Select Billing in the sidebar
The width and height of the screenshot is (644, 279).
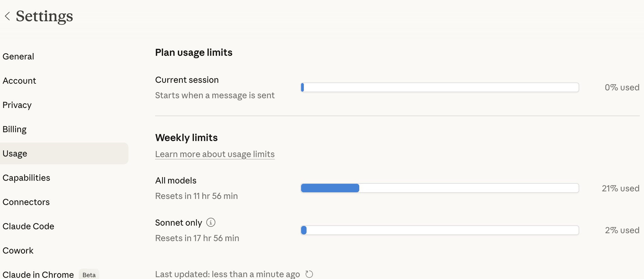[15, 129]
